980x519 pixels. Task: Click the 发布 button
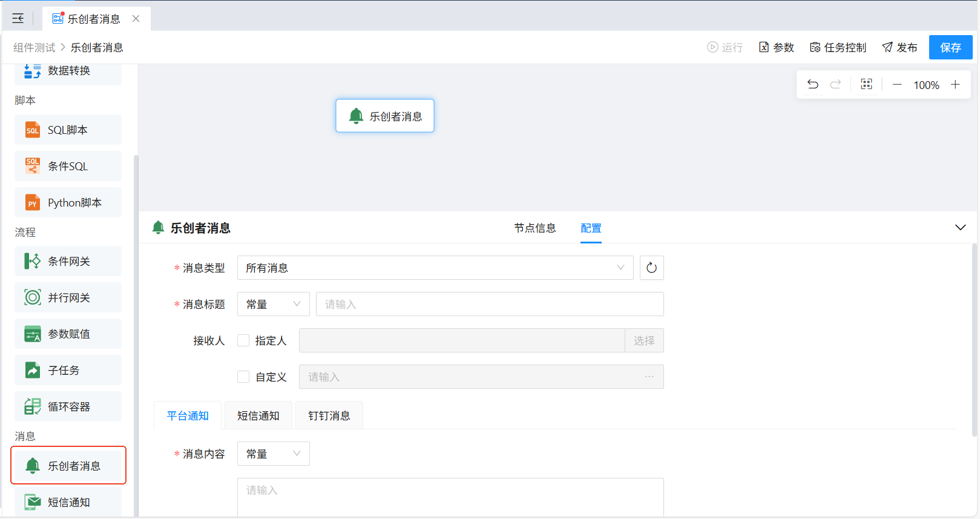pos(899,47)
